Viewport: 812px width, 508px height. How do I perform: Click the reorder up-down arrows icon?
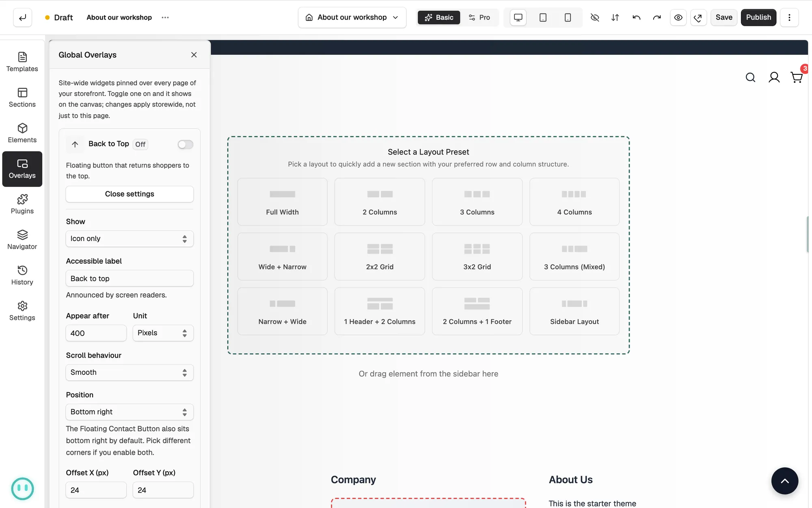tap(615, 17)
